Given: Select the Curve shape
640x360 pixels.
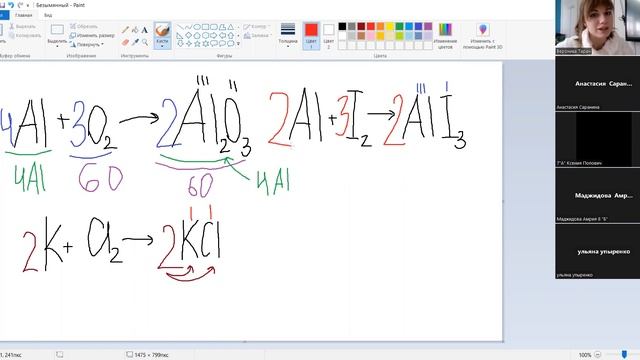Looking at the screenshot, I should pyautogui.click(x=188, y=27).
